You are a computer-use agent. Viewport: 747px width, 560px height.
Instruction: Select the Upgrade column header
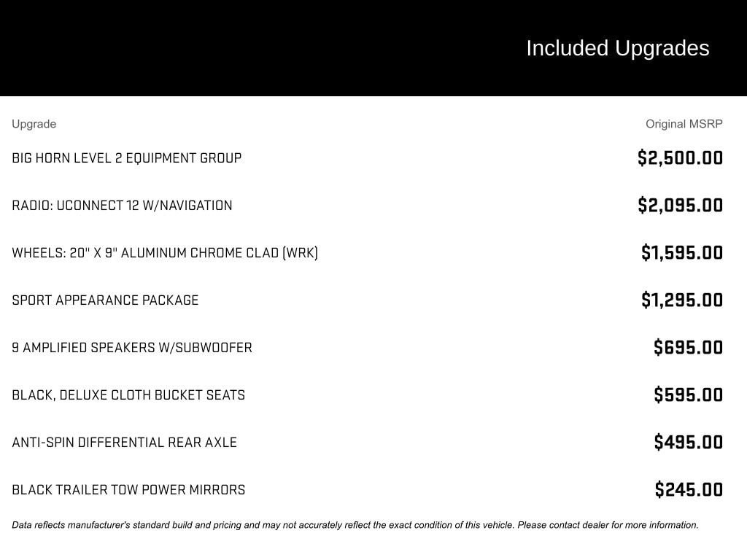(34, 124)
